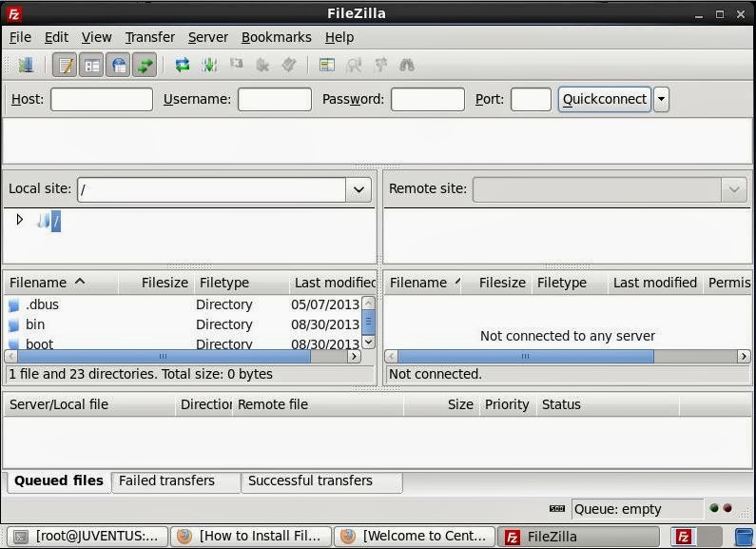The height and width of the screenshot is (549, 756).
Task: Click into the Username input field
Action: tap(275, 99)
